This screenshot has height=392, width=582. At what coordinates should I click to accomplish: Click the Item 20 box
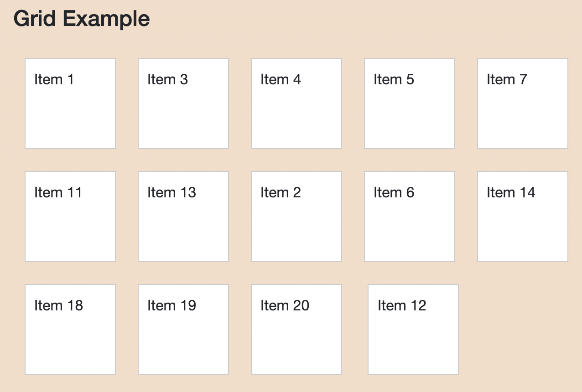tap(296, 330)
